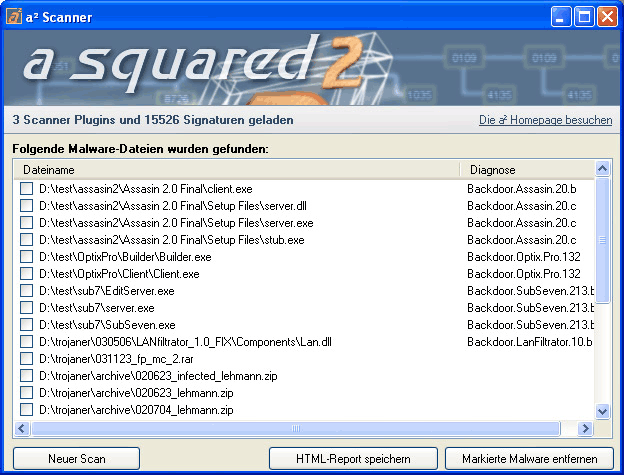Click the path ending in Components\Lan.dll

(x=185, y=342)
